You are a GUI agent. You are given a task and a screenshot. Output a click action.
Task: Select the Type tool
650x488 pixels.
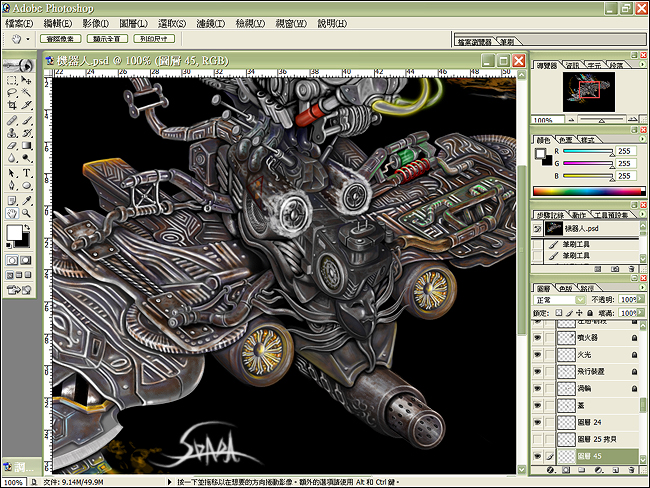[x=26, y=173]
